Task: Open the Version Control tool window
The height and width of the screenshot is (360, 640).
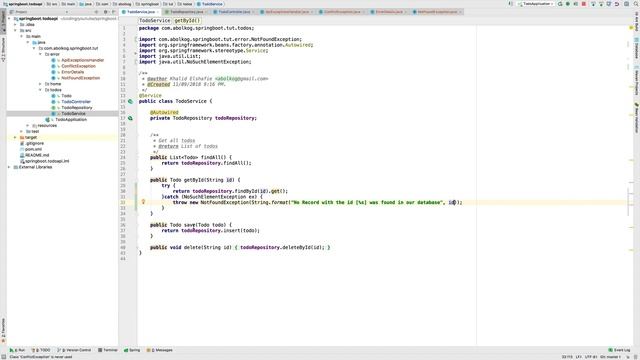Action: click(x=74, y=350)
